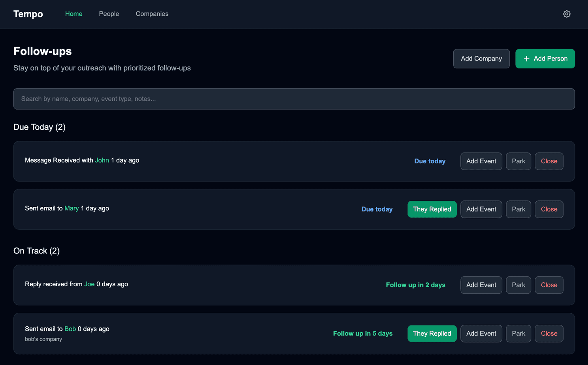The width and height of the screenshot is (588, 365).
Task: Park the Mary follow-up
Action: [518, 209]
